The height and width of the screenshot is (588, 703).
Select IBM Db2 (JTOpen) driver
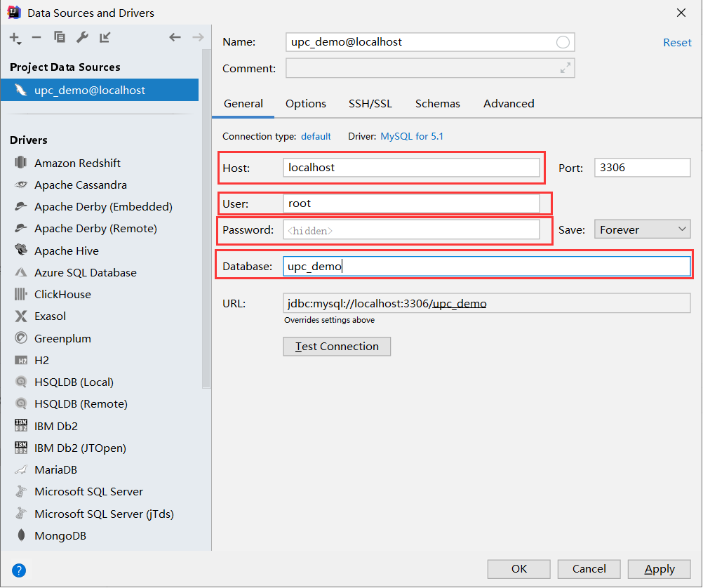pos(80,448)
